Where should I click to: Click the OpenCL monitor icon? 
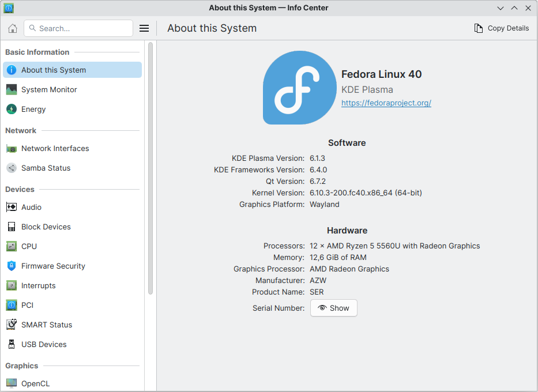click(x=12, y=383)
